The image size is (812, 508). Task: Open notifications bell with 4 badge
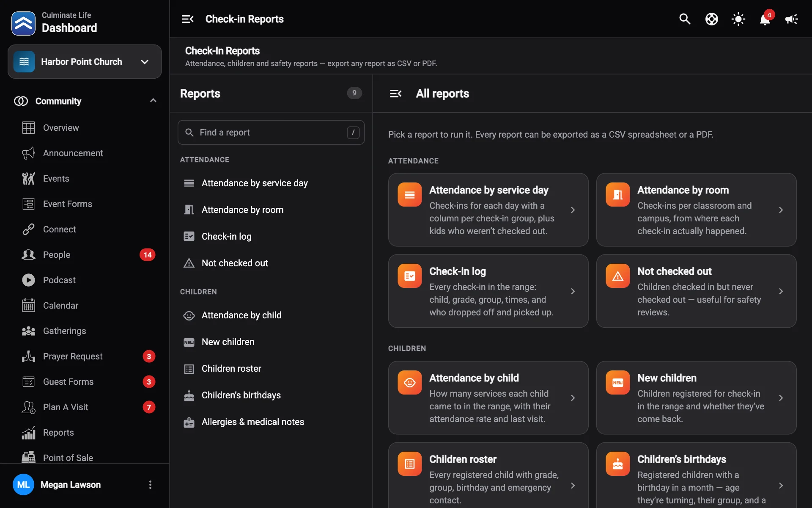click(765, 19)
